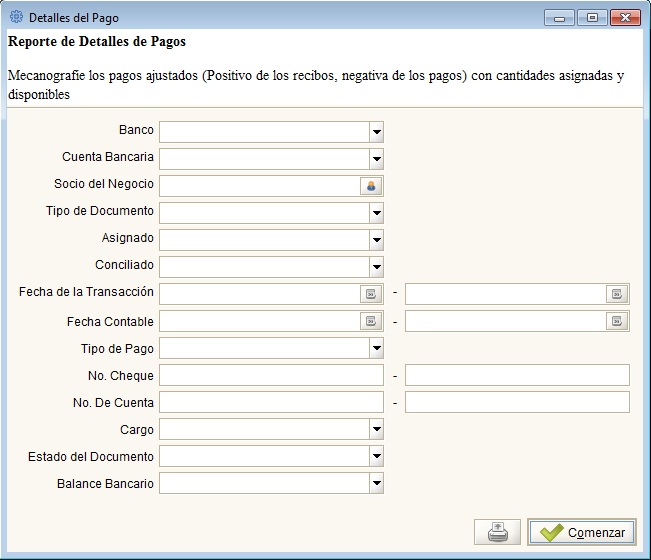This screenshot has height=560, width=651.
Task: Open calendar for Fecha de la Transacción end
Action: point(617,293)
